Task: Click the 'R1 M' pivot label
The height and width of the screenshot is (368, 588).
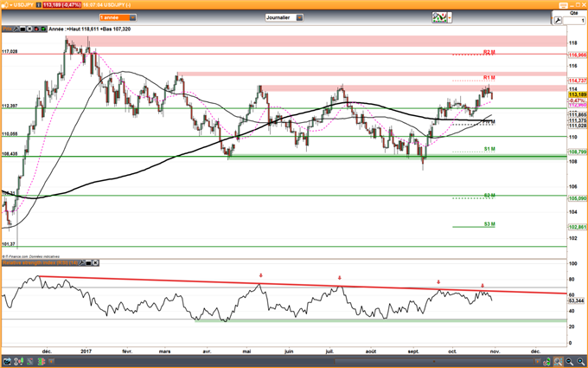Action: point(489,78)
